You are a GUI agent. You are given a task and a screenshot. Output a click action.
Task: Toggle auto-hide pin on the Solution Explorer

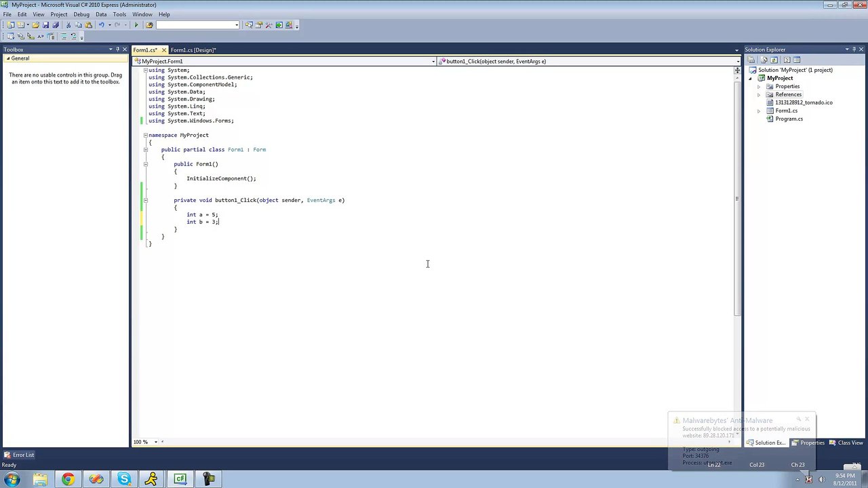pyautogui.click(x=854, y=49)
